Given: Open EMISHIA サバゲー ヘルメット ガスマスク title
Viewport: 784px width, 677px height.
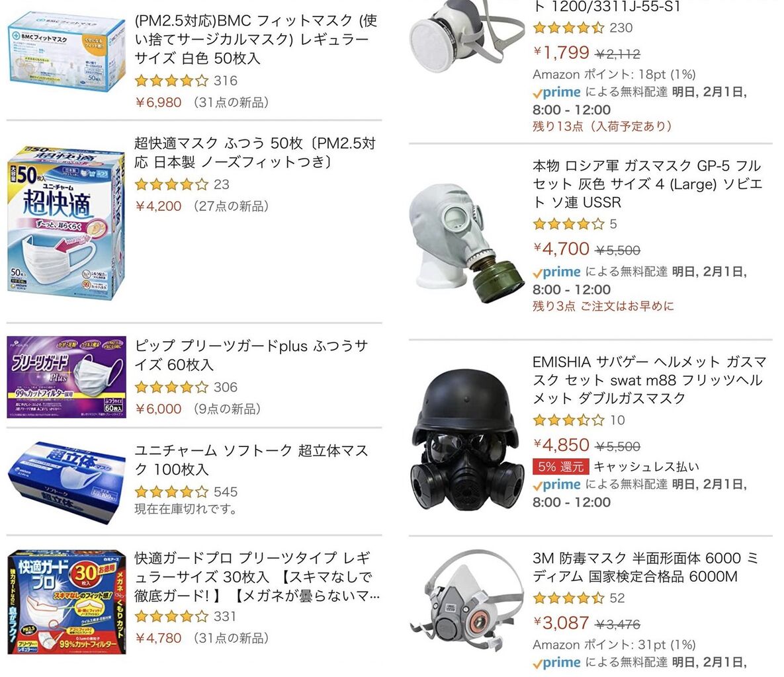Looking at the screenshot, I should (649, 379).
